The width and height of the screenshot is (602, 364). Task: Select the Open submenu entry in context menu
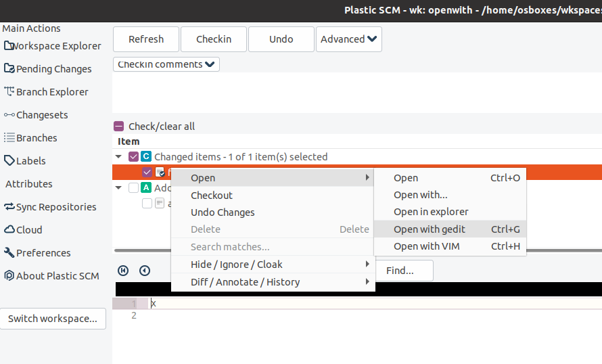pyautogui.click(x=273, y=178)
